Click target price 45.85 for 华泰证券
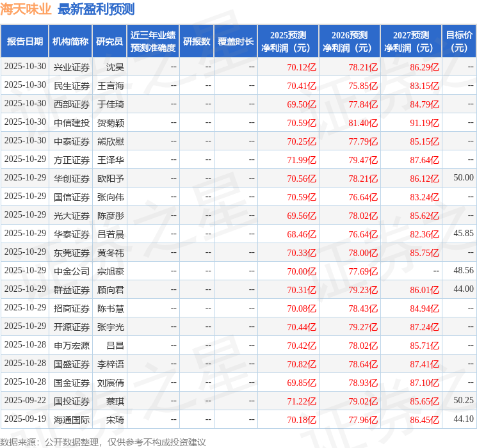Screen dimensions: 477x448 point(464,233)
